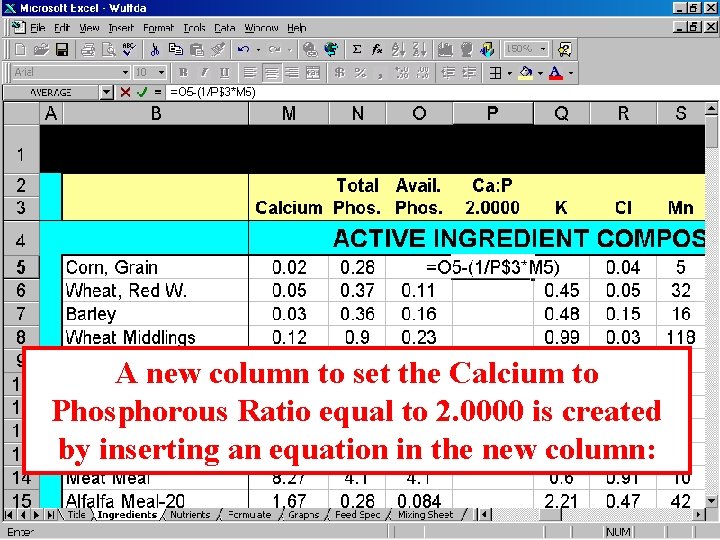Click the Edit Formula equals button
Image resolution: width=720 pixels, height=540 pixels.
click(x=158, y=92)
